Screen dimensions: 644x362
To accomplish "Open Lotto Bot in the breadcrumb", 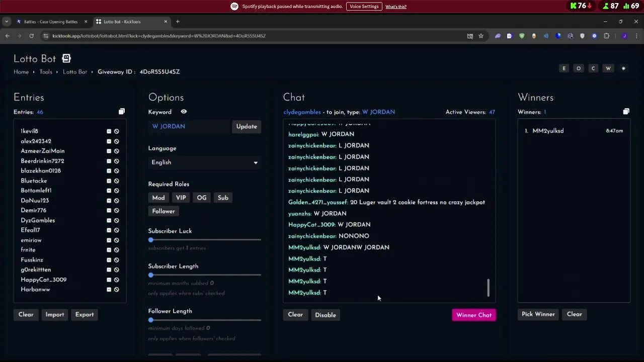I will [75, 72].
